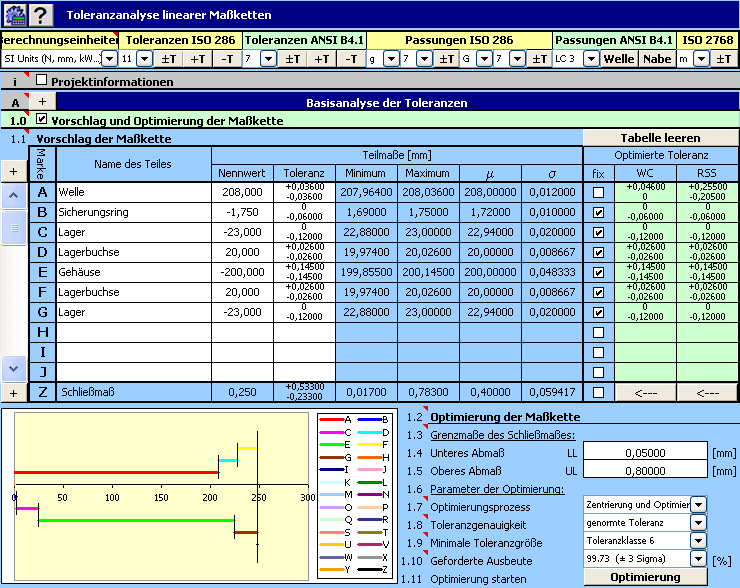Uncheck fix box for row C Lager
Viewport: 740px width, 588px height.
coord(598,233)
